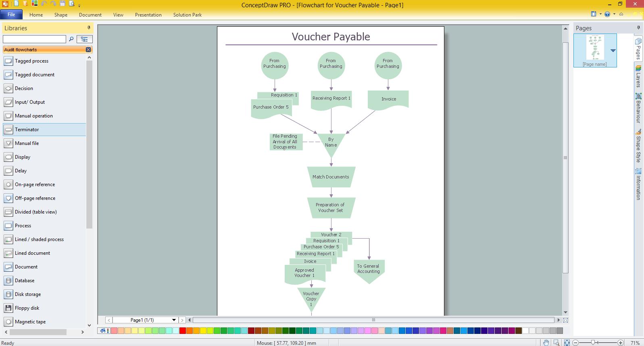
Task: Collapse the ribbon with the up chevron
Action: [621, 14]
